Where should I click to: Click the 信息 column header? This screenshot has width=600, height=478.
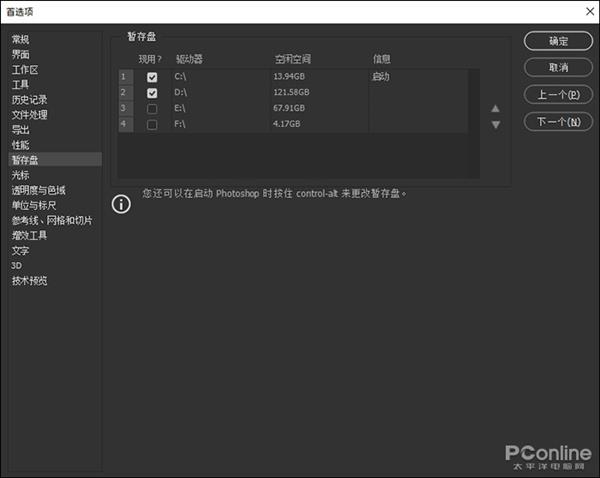point(382,59)
